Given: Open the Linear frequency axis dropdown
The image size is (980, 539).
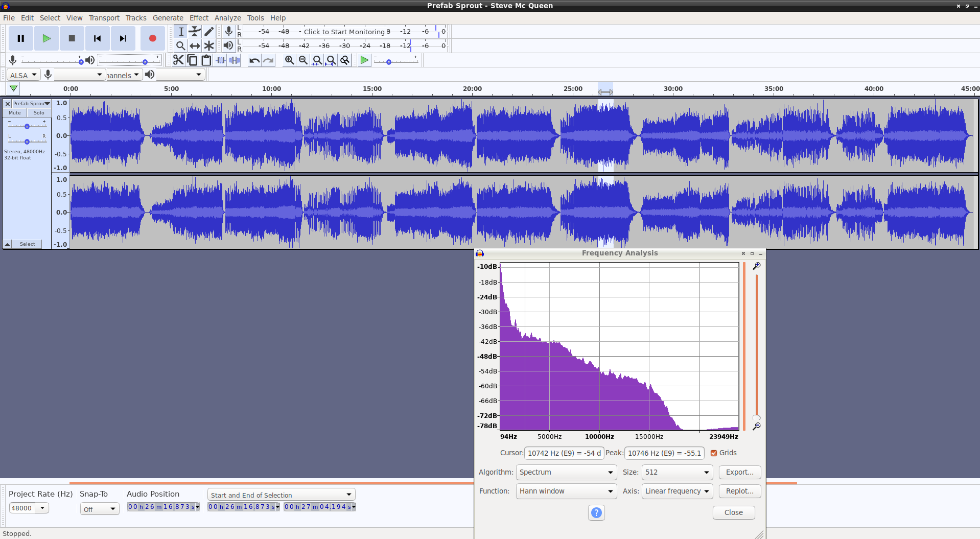Looking at the screenshot, I should [x=677, y=491].
